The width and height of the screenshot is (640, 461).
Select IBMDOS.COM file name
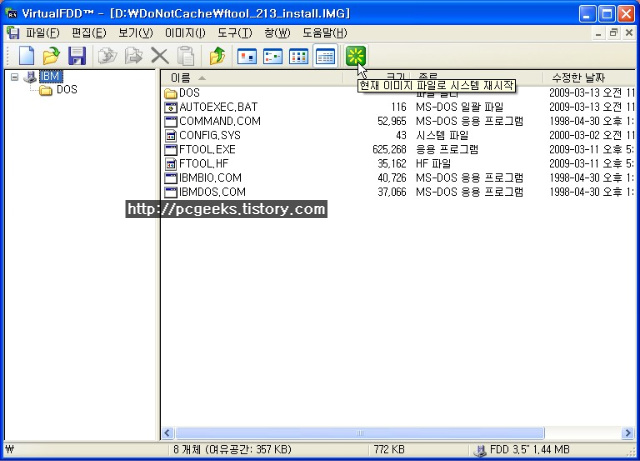pos(212,192)
